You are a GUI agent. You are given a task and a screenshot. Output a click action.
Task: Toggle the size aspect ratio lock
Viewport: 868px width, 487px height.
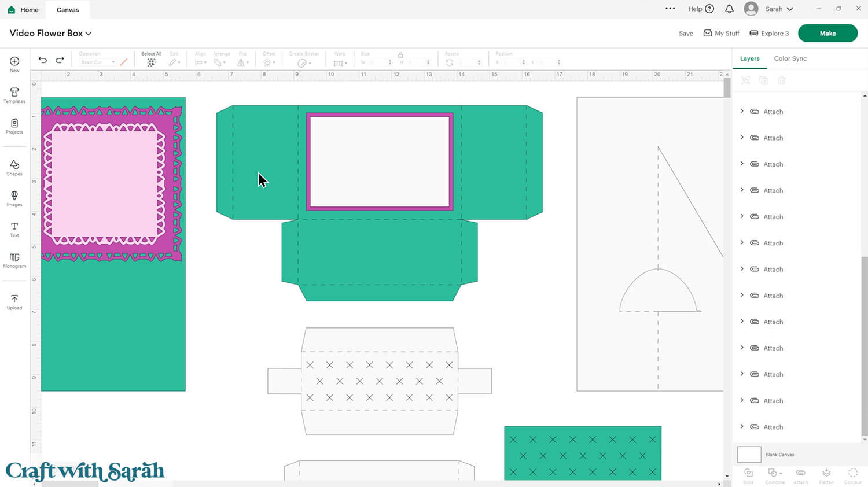click(400, 55)
